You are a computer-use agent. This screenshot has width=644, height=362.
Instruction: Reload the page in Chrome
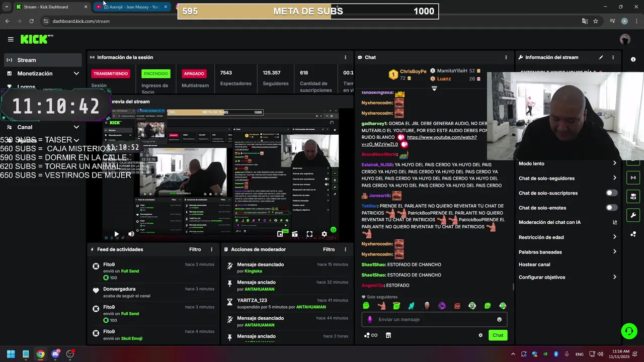31,21
